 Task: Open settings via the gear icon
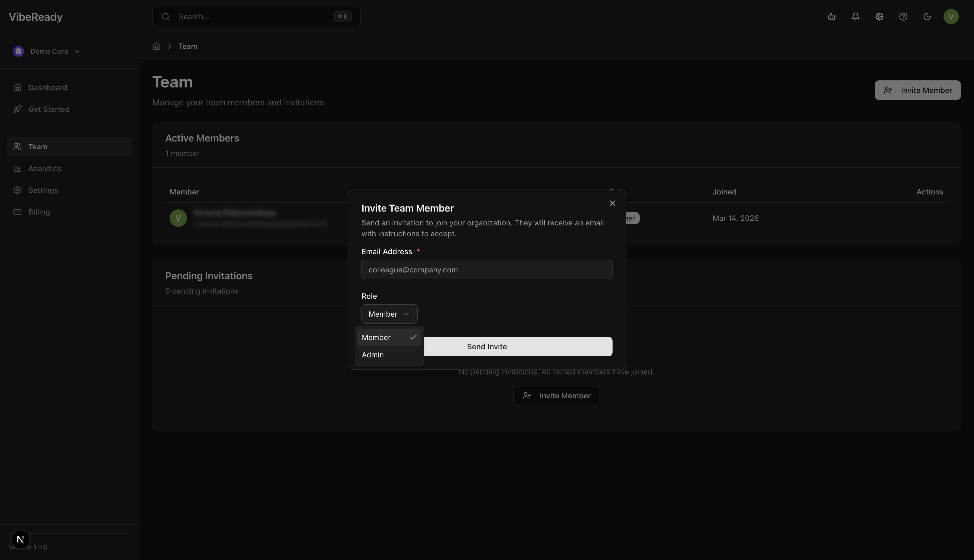(x=879, y=17)
